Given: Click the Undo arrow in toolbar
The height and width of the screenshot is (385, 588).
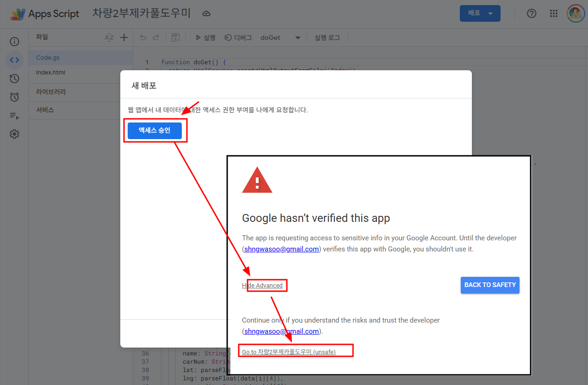Looking at the screenshot, I should coord(143,37).
